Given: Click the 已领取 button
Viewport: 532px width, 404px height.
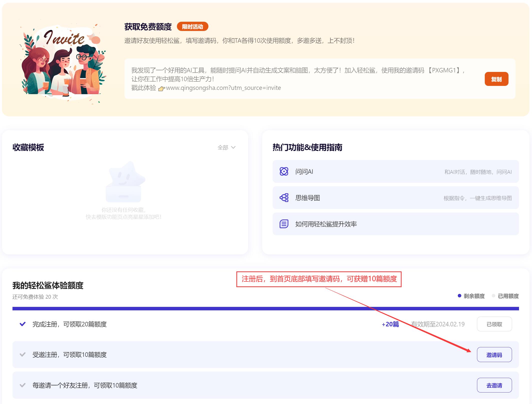Looking at the screenshot, I should pos(494,324).
